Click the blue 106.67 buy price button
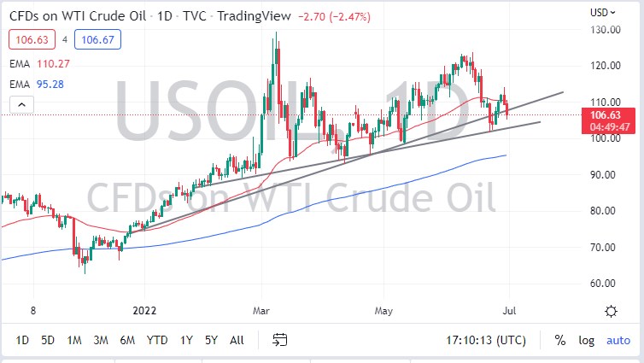Viewport: 644px width, 363px height. pos(97,39)
